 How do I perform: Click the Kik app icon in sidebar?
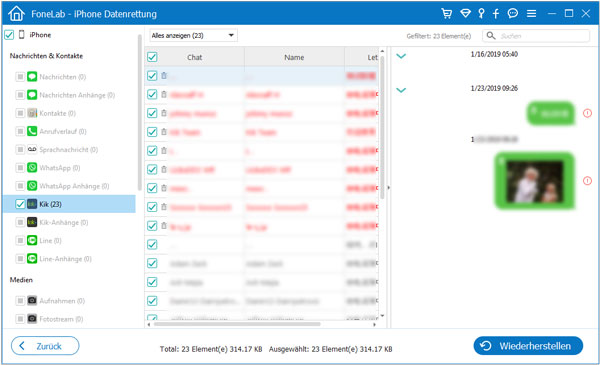tap(32, 204)
